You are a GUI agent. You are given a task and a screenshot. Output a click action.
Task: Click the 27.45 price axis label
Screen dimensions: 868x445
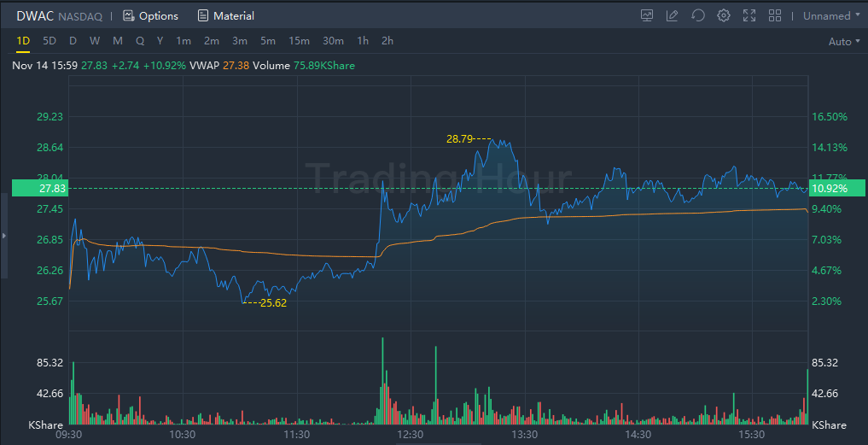pyautogui.click(x=50, y=209)
